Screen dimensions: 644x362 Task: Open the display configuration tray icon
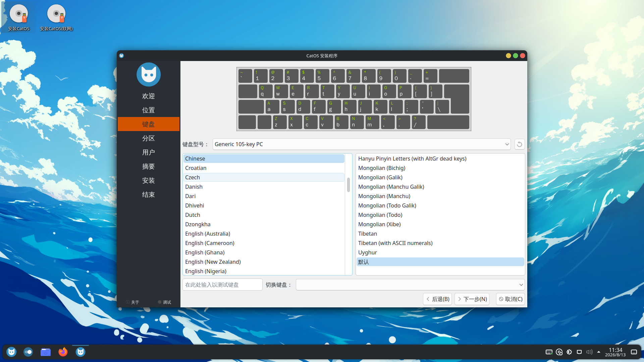[579, 352]
